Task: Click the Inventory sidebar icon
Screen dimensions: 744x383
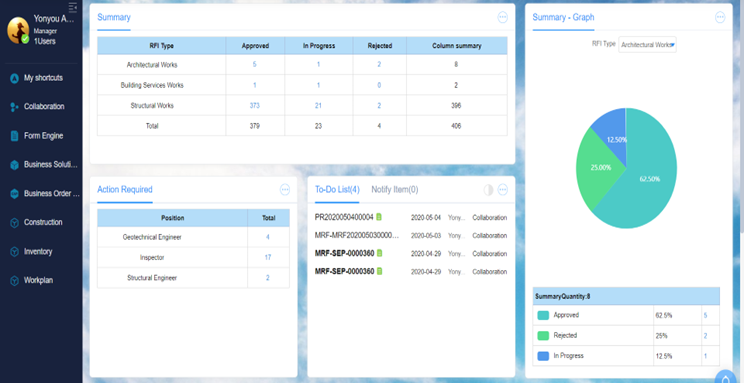Action: click(x=14, y=252)
